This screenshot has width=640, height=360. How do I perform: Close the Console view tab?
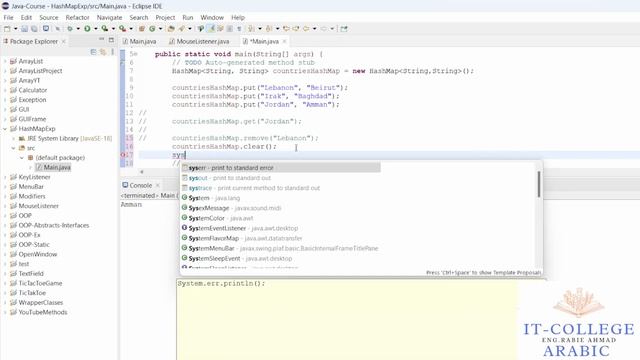158,185
